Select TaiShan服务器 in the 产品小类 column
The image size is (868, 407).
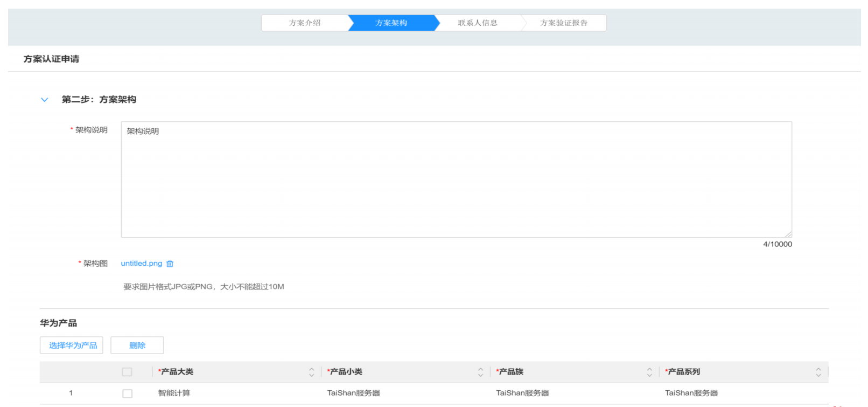coord(354,393)
